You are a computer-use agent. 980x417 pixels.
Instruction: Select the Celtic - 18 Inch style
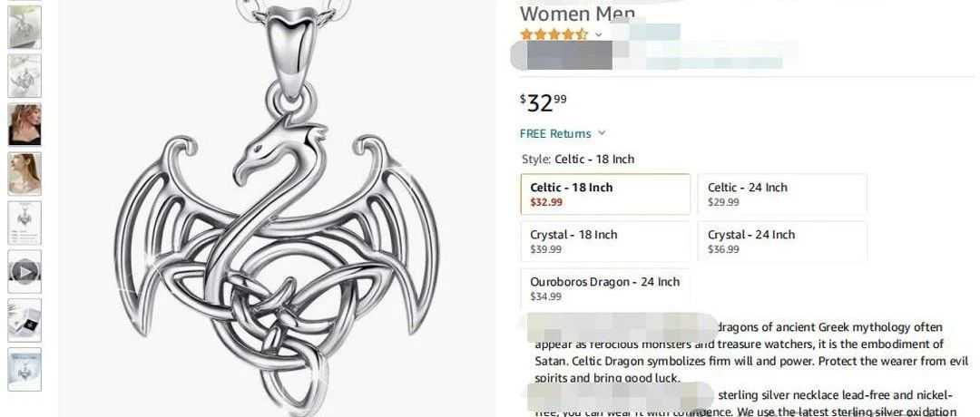tap(605, 194)
